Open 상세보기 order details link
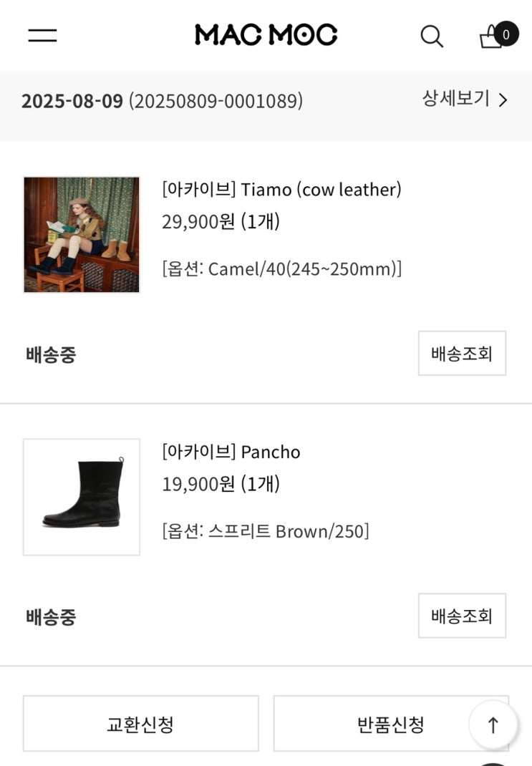Screen dimensions: 532x766 coord(465,100)
